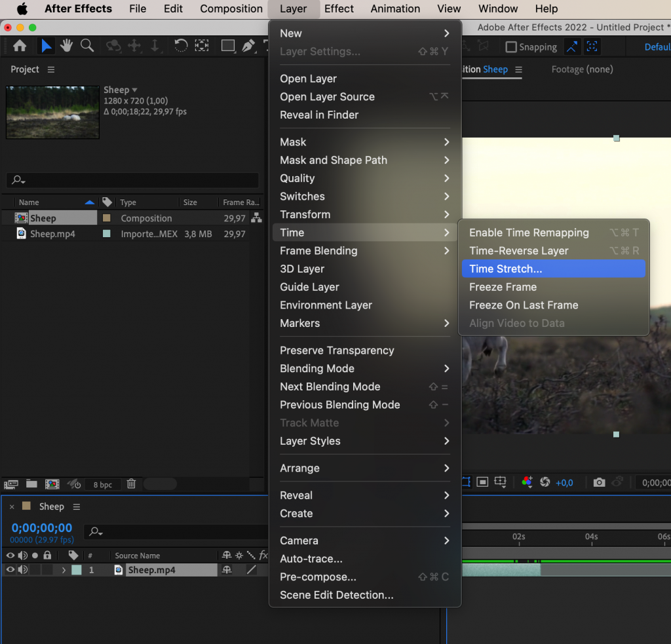Activate the Home tool icon
Screen dimensions: 671x644
point(19,47)
